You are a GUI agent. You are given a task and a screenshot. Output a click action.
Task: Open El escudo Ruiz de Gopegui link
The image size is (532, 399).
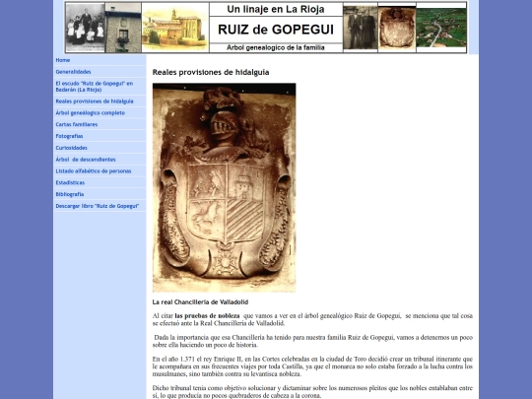click(x=95, y=87)
